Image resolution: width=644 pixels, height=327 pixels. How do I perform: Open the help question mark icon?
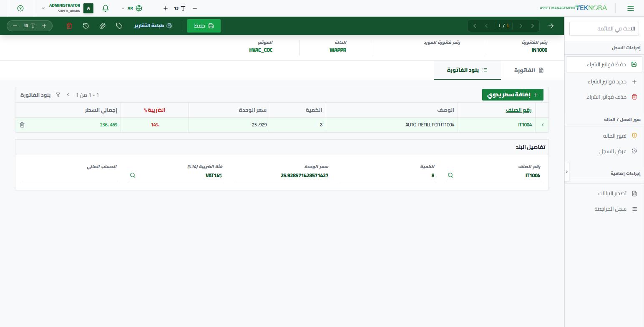[x=20, y=8]
